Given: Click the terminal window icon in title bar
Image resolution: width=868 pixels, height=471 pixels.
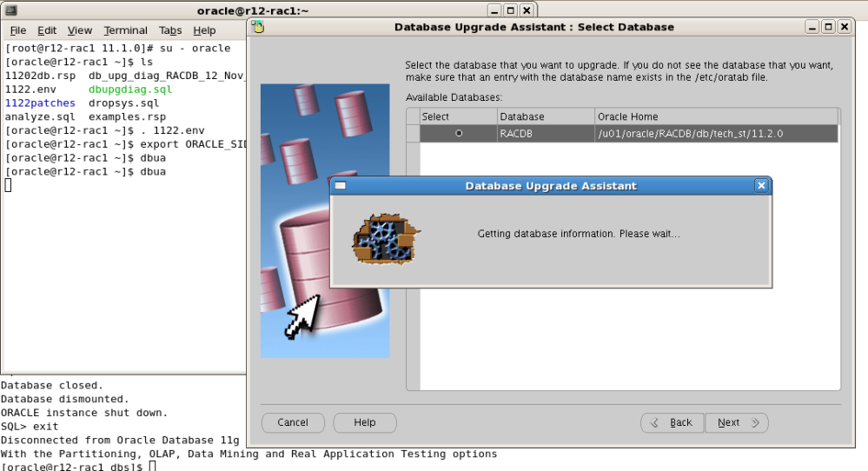Looking at the screenshot, I should pos(11,10).
